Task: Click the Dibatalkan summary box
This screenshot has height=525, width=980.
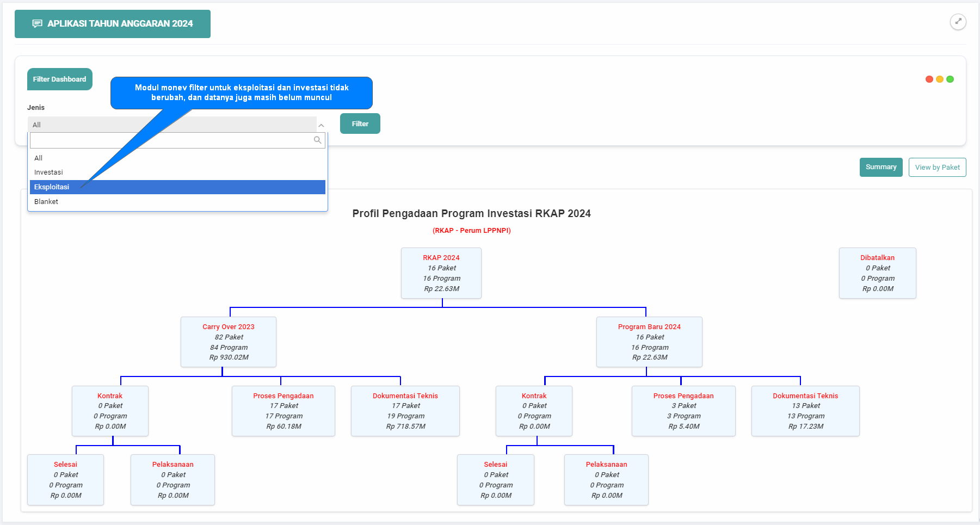Action: tap(877, 273)
